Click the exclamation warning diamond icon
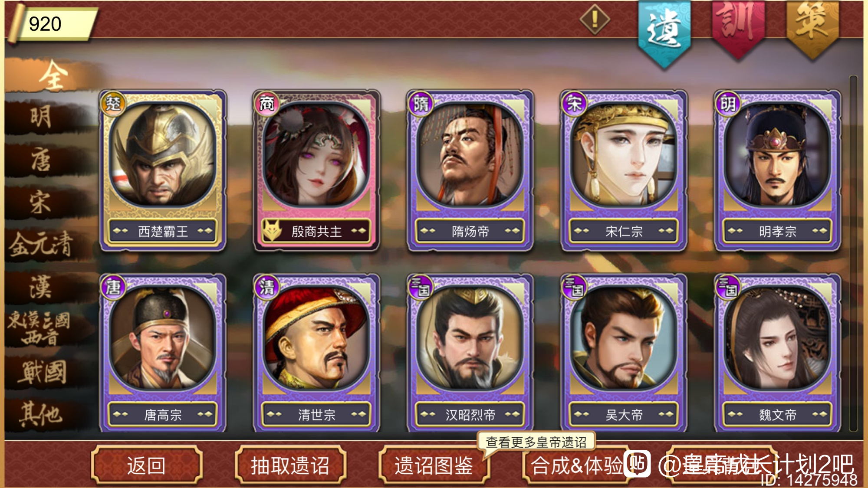 (x=595, y=19)
